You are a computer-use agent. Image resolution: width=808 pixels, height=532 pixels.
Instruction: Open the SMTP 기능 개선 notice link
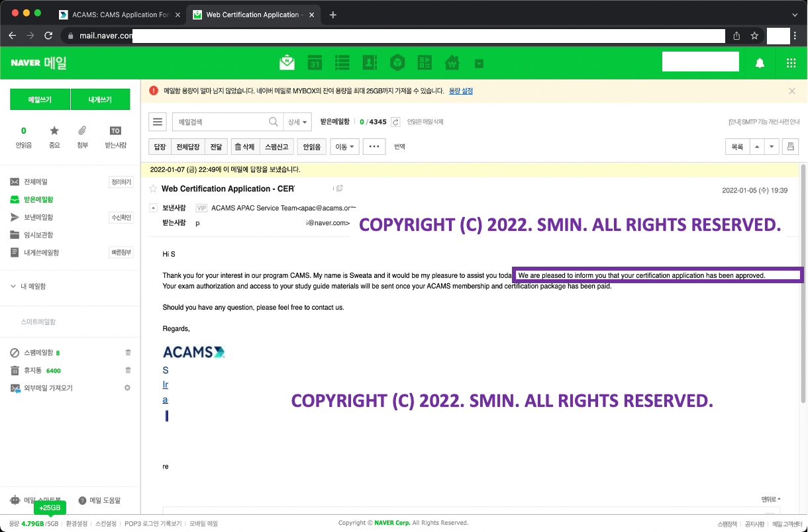[x=764, y=122]
